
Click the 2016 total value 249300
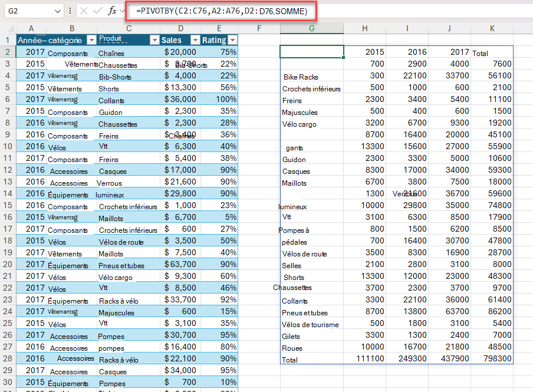click(407, 358)
